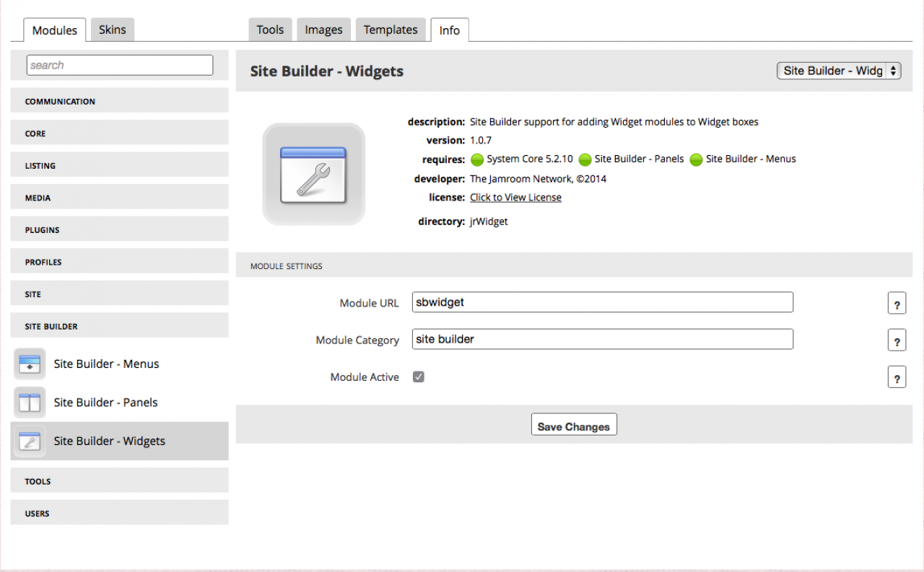Open help for the Module Active setting
This screenshot has height=572, width=924.
coord(897,377)
